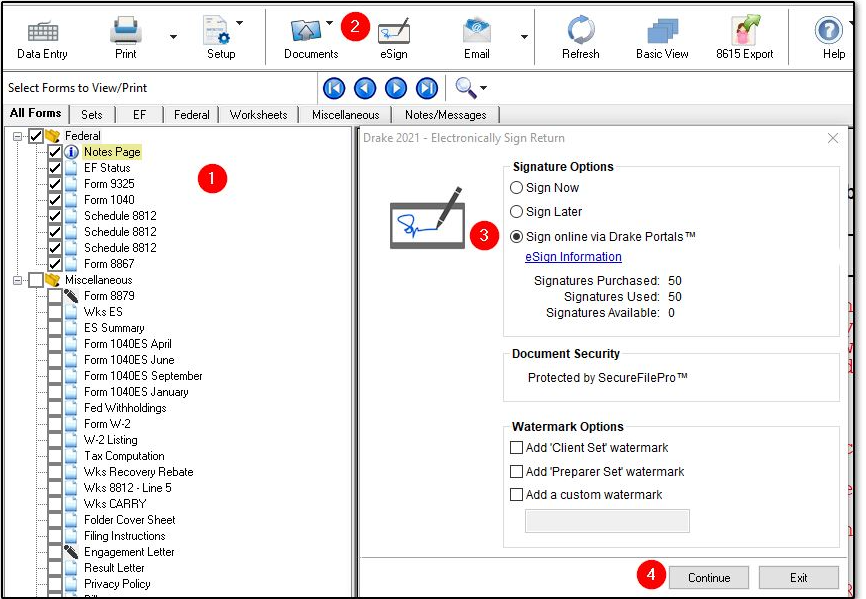Click the Email envelope icon
The image size is (866, 599).
477,31
